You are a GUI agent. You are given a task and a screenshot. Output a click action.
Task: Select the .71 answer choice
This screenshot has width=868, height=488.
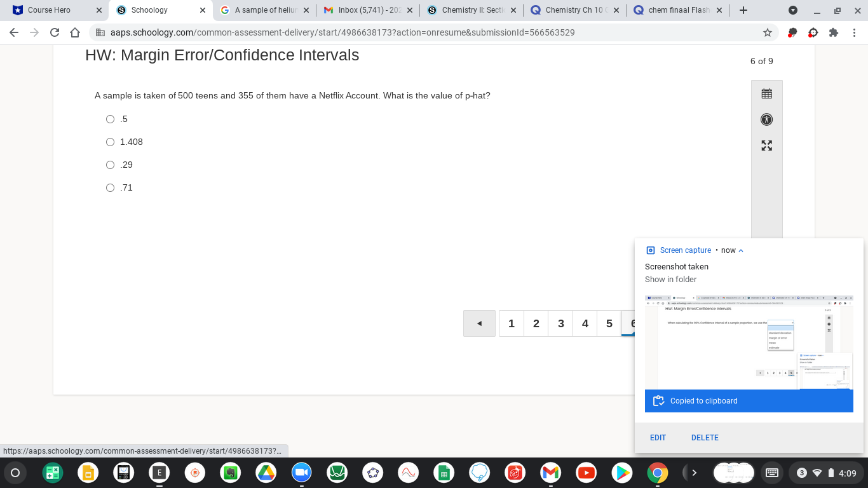point(110,187)
